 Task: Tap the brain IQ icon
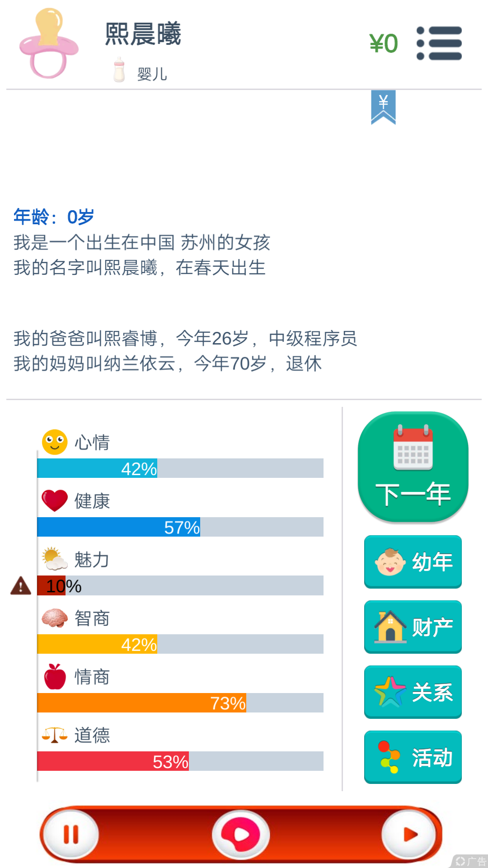coord(55,618)
